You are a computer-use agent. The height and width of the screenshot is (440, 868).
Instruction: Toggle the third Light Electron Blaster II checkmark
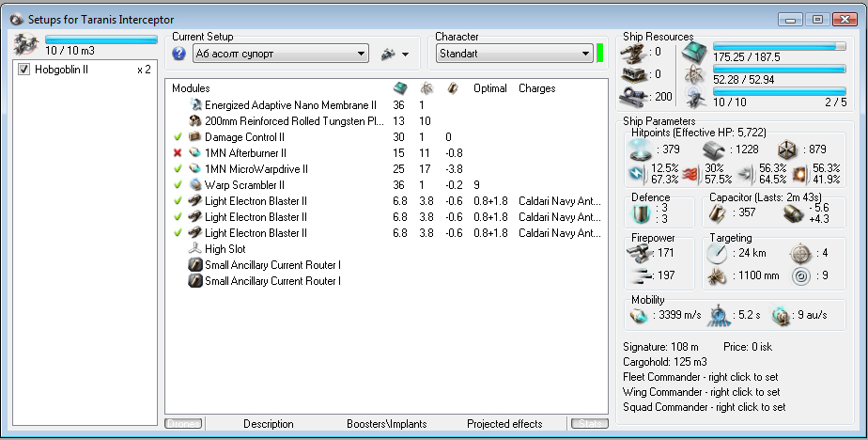click(x=178, y=233)
